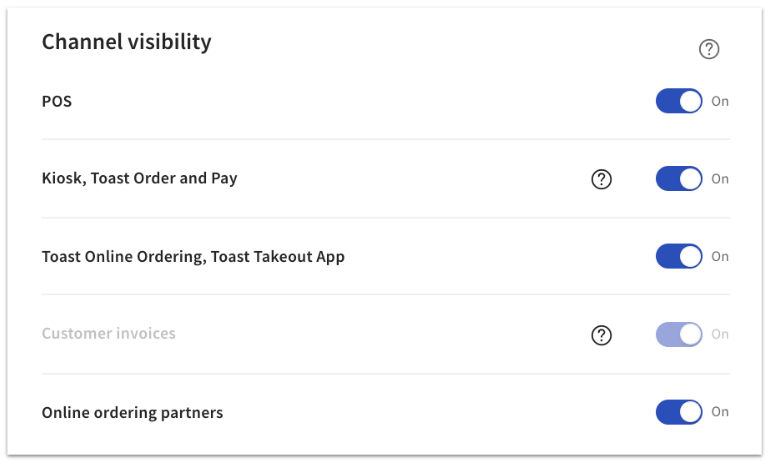Click On text beside Online ordering partners toggle
This screenshot has height=464, width=770.
pos(720,412)
